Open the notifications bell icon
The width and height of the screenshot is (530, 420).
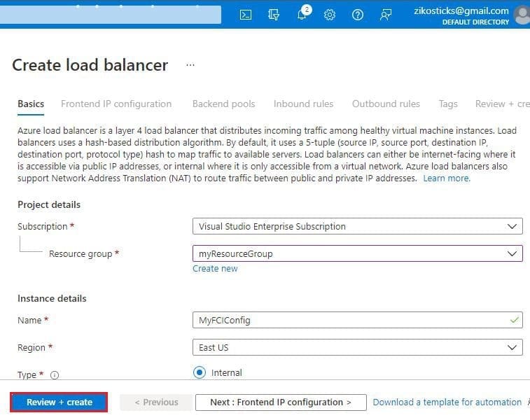click(x=302, y=15)
